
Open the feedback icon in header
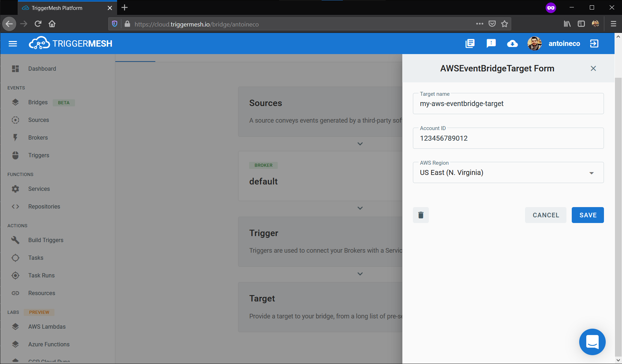pyautogui.click(x=491, y=43)
